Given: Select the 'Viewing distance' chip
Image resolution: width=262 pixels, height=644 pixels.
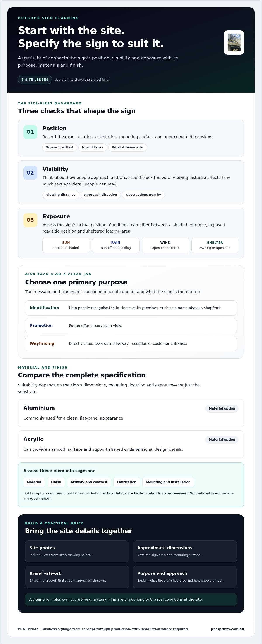Looking at the screenshot, I should 61,195.
